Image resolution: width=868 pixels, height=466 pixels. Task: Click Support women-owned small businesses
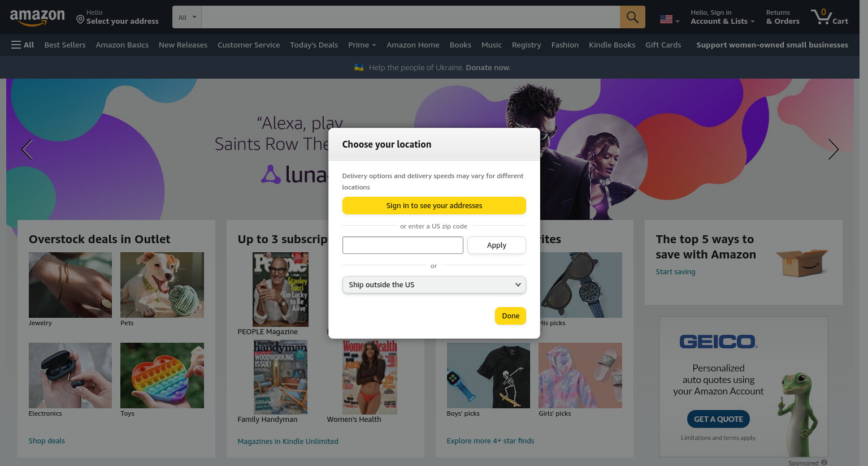(x=772, y=45)
